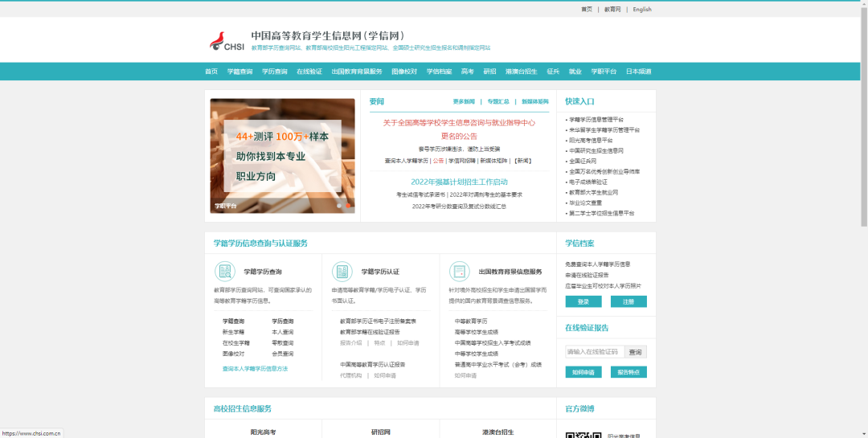Open 电子成绩单验证 quick link
Image resolution: width=868 pixels, height=438 pixels.
pyautogui.click(x=588, y=182)
